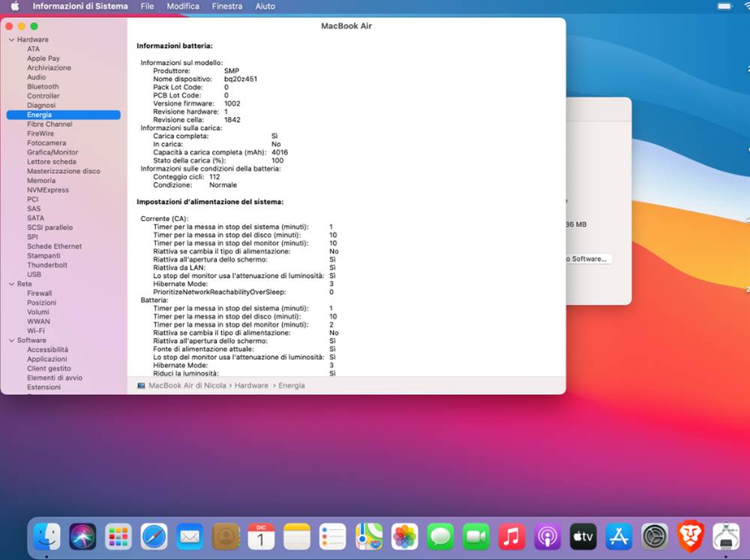Select Elementi di avvio under Software

pyautogui.click(x=55, y=379)
